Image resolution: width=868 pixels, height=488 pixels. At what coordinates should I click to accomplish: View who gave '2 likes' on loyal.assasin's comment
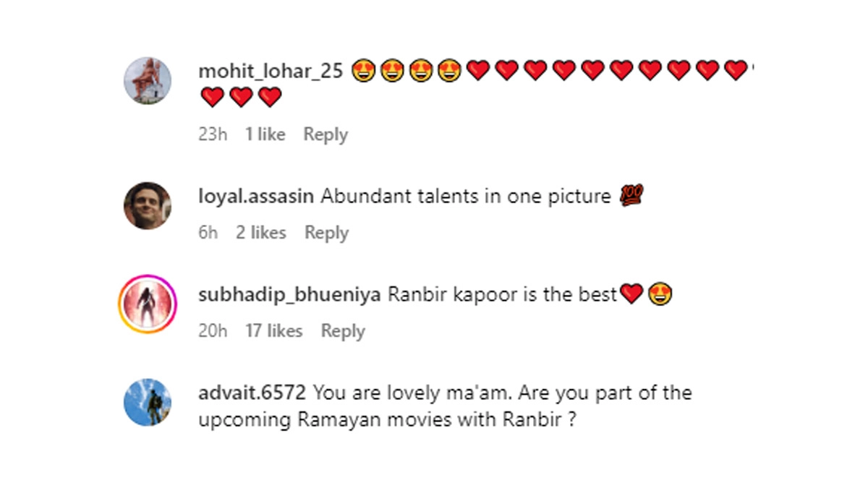point(261,233)
